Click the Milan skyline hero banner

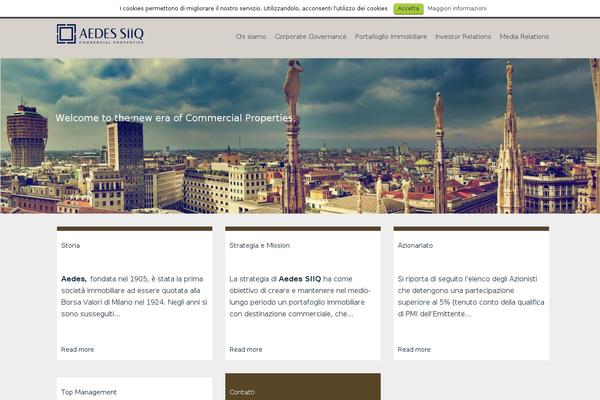pyautogui.click(x=300, y=136)
